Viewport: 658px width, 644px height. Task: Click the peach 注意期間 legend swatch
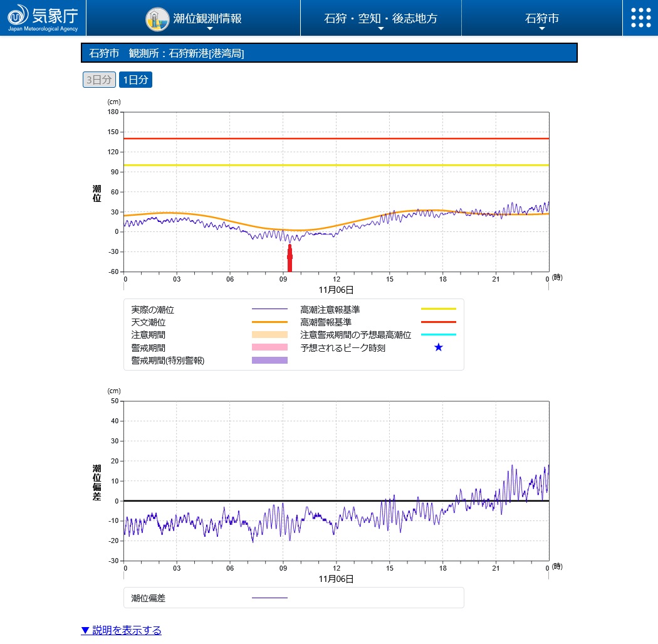(269, 335)
